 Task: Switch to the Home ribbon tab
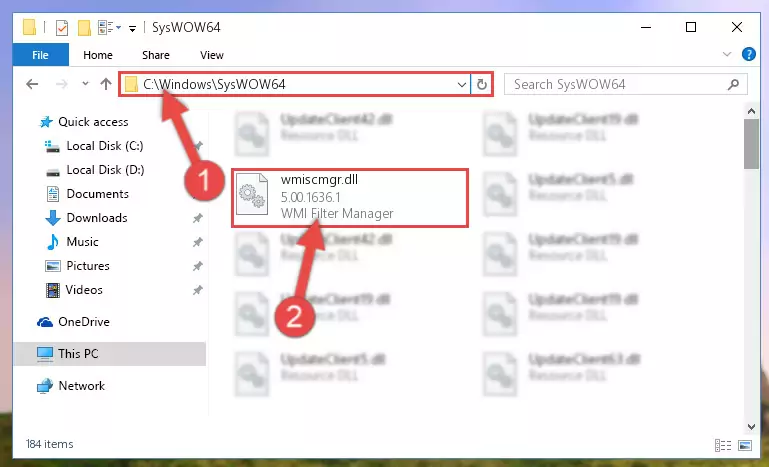click(98, 55)
